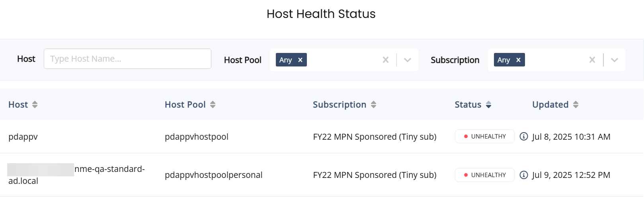Click UNHEALTHY badge for pdappvhostpoolpersonal row

coord(485,175)
